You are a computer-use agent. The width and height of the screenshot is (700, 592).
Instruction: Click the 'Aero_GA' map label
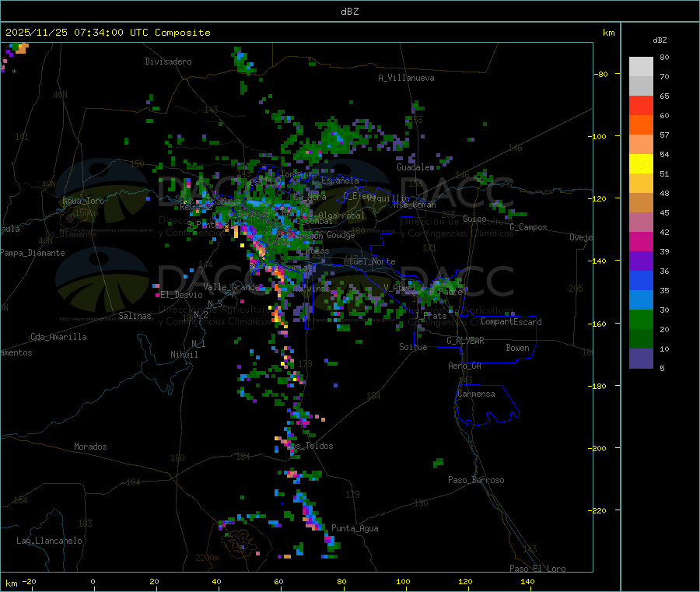point(465,366)
